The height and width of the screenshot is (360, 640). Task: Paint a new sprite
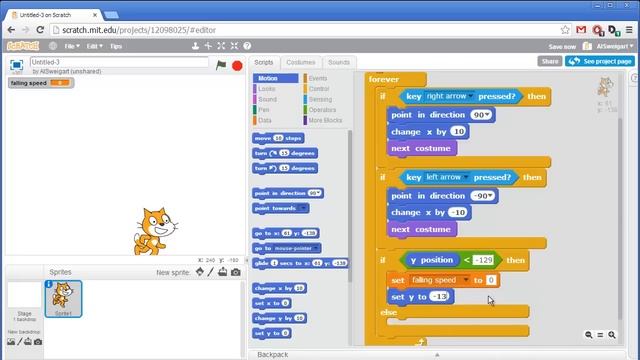(211, 272)
